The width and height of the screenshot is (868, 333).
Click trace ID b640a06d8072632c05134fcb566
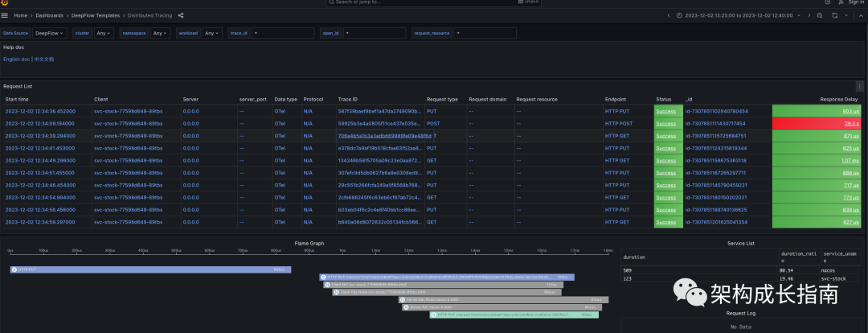pyautogui.click(x=379, y=222)
